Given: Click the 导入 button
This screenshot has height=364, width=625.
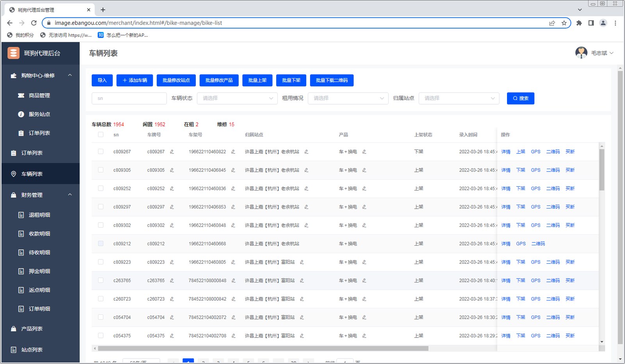Looking at the screenshot, I should (102, 80).
